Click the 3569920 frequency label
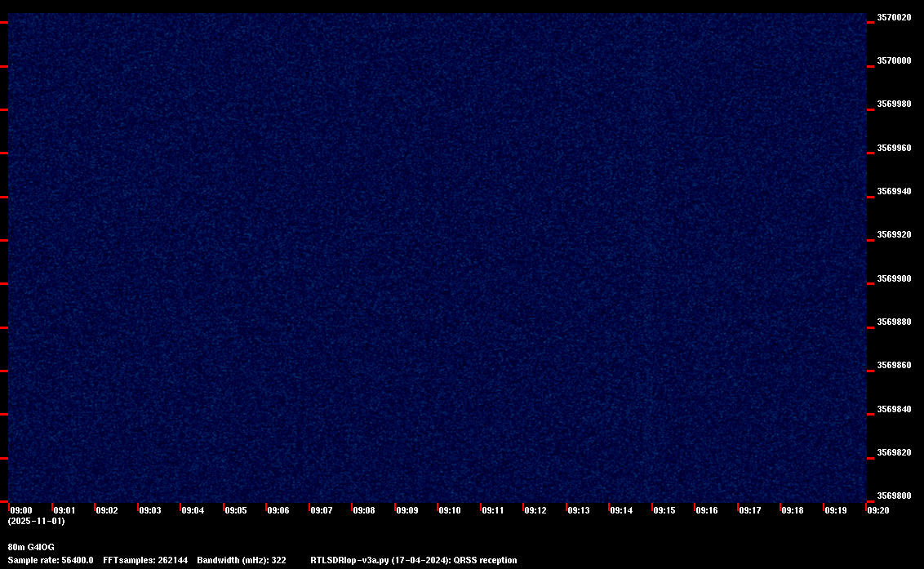 point(894,234)
